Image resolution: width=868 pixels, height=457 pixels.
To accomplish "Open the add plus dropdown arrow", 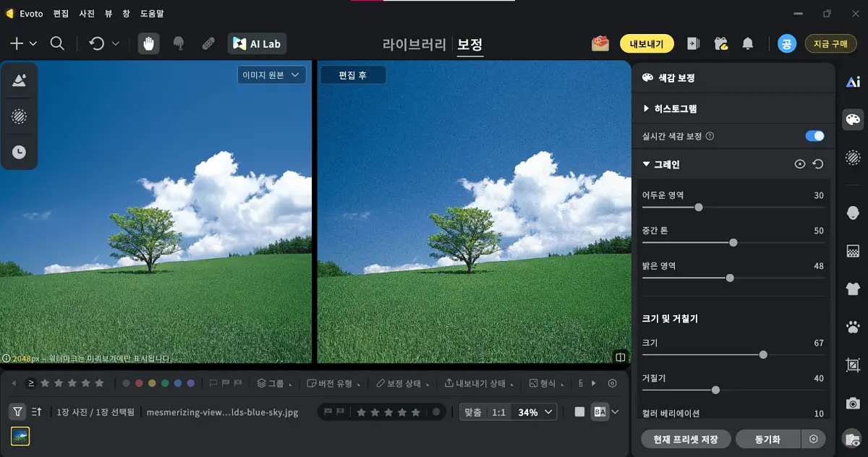I will click(33, 43).
